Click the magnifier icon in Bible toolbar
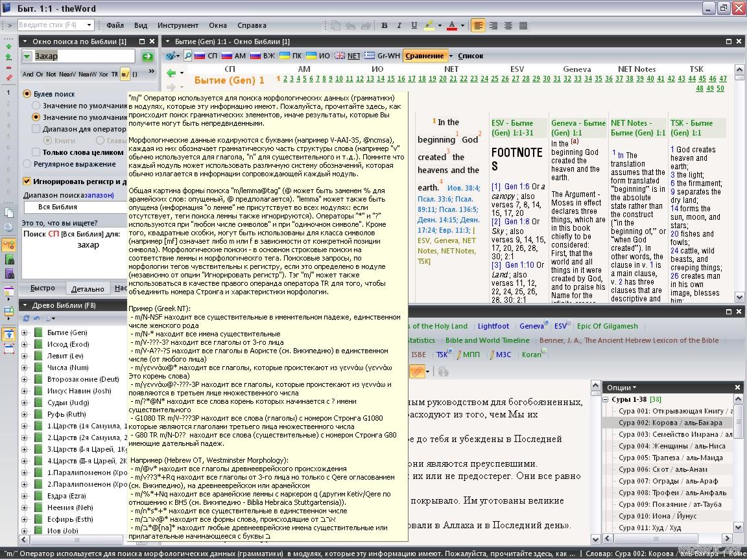This screenshot has height=560, width=747. (x=187, y=56)
